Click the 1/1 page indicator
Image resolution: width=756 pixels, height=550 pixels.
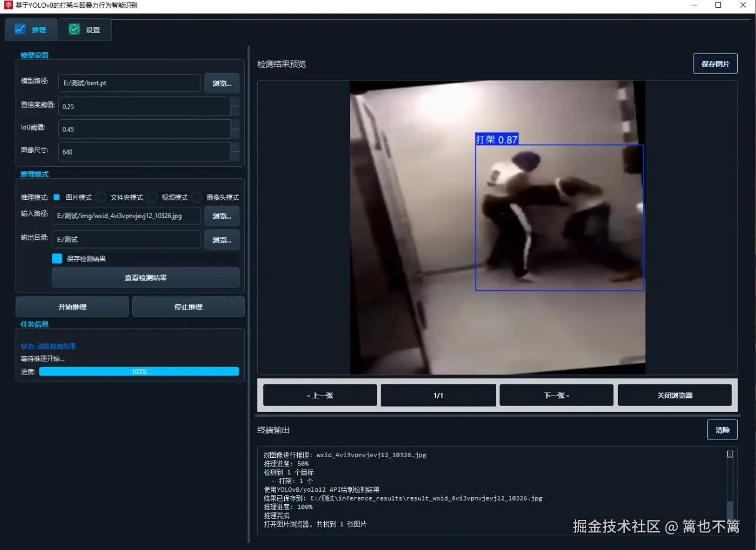click(438, 395)
